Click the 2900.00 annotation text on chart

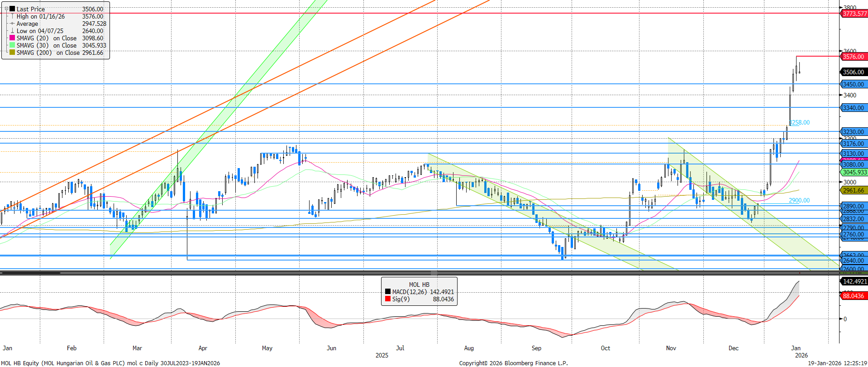click(x=799, y=200)
